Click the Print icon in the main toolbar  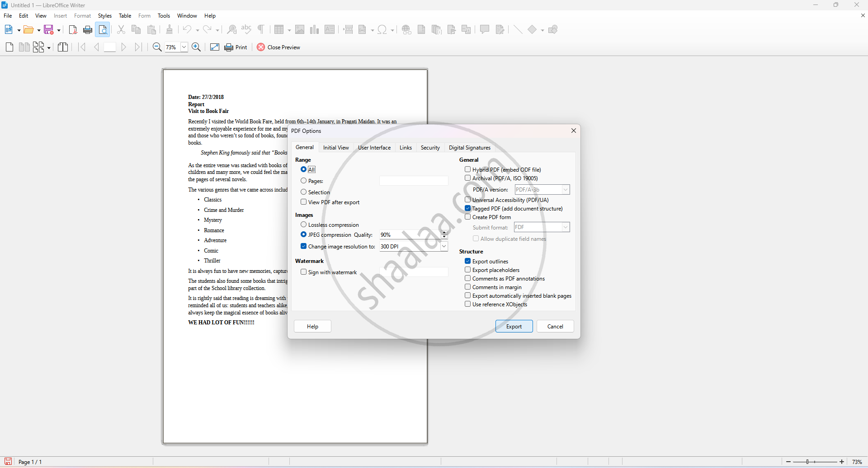pyautogui.click(x=88, y=30)
